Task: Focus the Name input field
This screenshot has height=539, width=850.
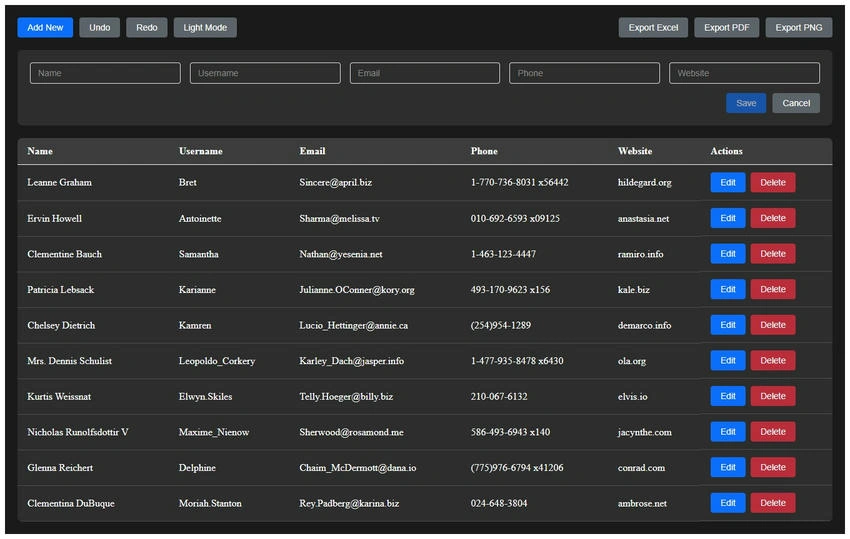Action: pyautogui.click(x=105, y=73)
